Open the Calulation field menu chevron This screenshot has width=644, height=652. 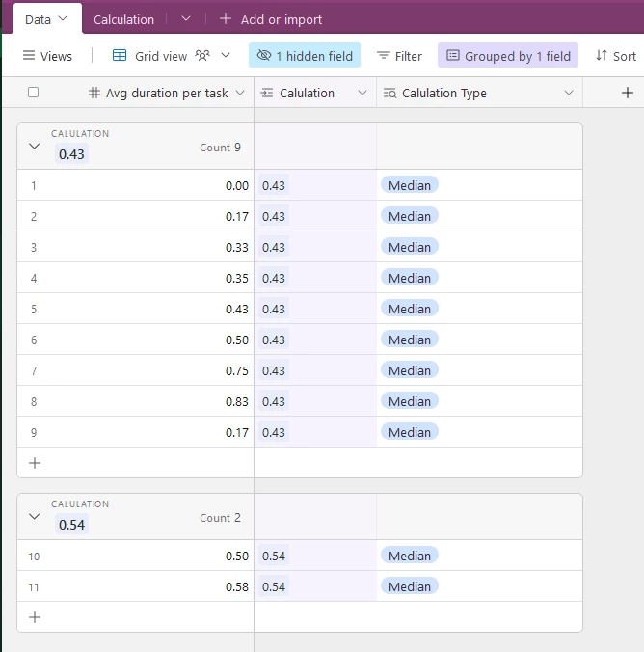pos(362,93)
